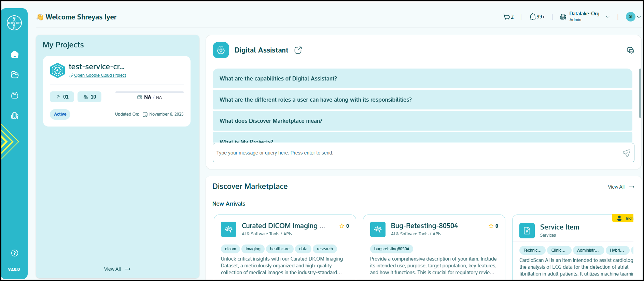Screen dimensions: 644x281
Task: Expand the SI user profile dropdown
Action: point(639,17)
